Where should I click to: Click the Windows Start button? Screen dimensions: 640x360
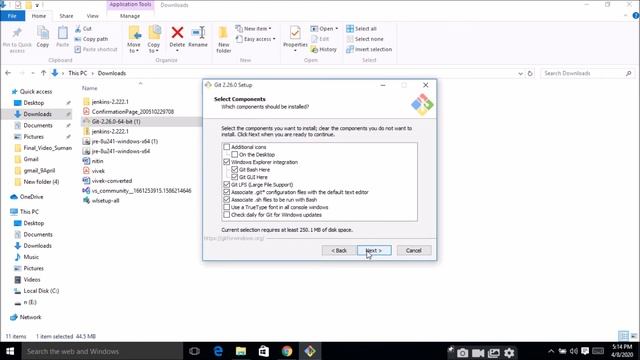10,351
